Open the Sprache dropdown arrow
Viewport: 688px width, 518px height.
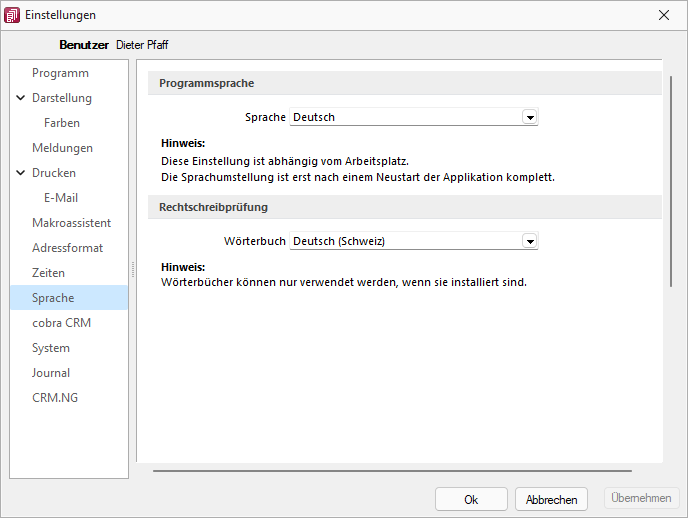pos(530,118)
